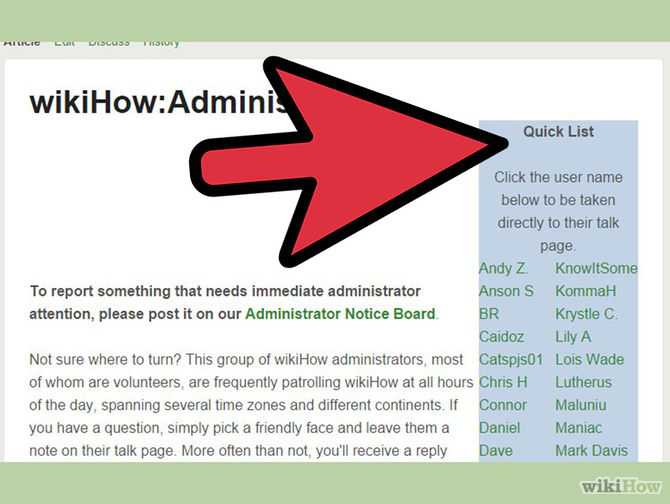Switch to the Discuss tab
This screenshot has height=504, width=670.
point(109,42)
